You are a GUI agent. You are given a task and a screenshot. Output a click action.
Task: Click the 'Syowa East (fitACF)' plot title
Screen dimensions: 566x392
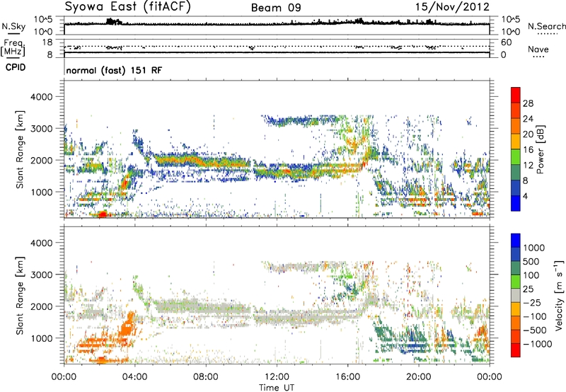[128, 7]
